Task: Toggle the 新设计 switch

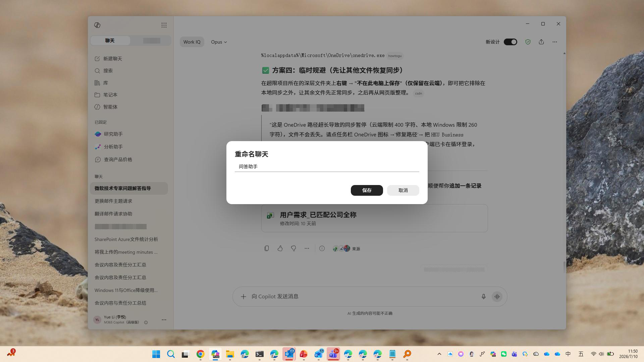Action: [511, 42]
